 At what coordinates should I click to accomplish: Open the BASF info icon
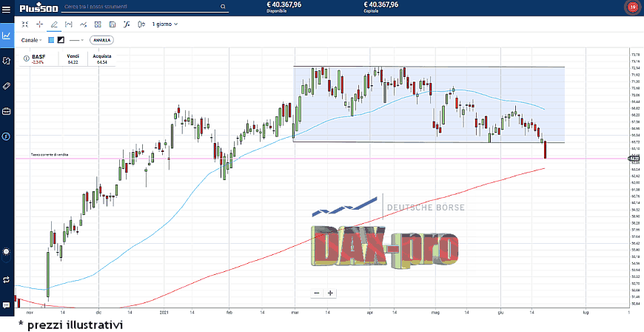click(x=27, y=59)
